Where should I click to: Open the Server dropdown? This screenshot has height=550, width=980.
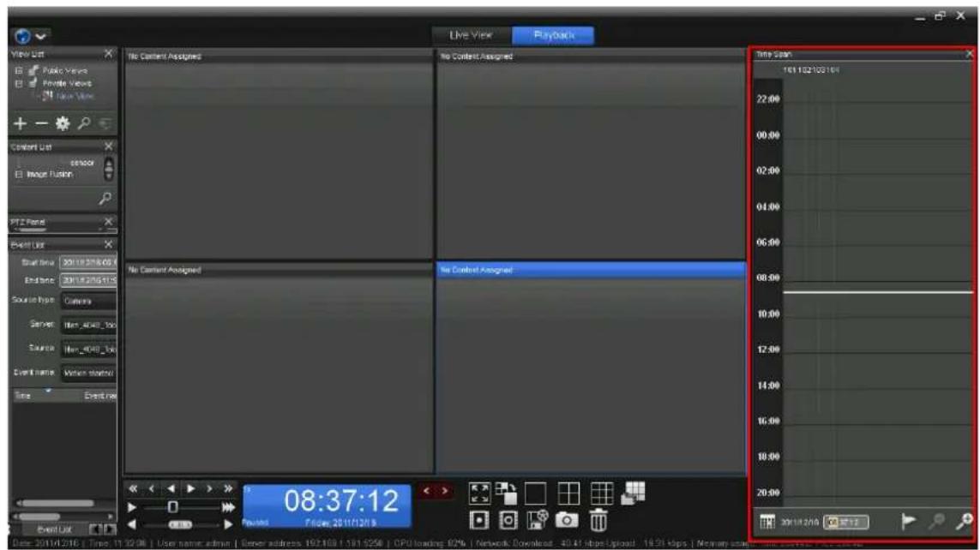(x=88, y=325)
